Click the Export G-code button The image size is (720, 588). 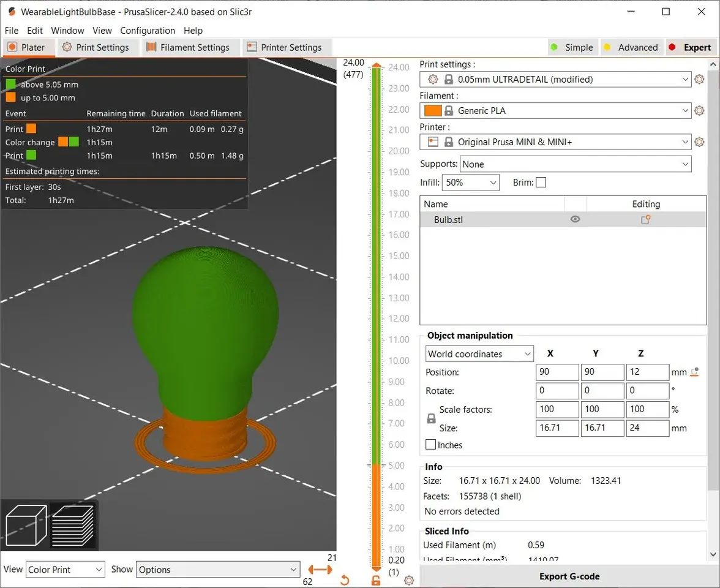[x=569, y=576]
